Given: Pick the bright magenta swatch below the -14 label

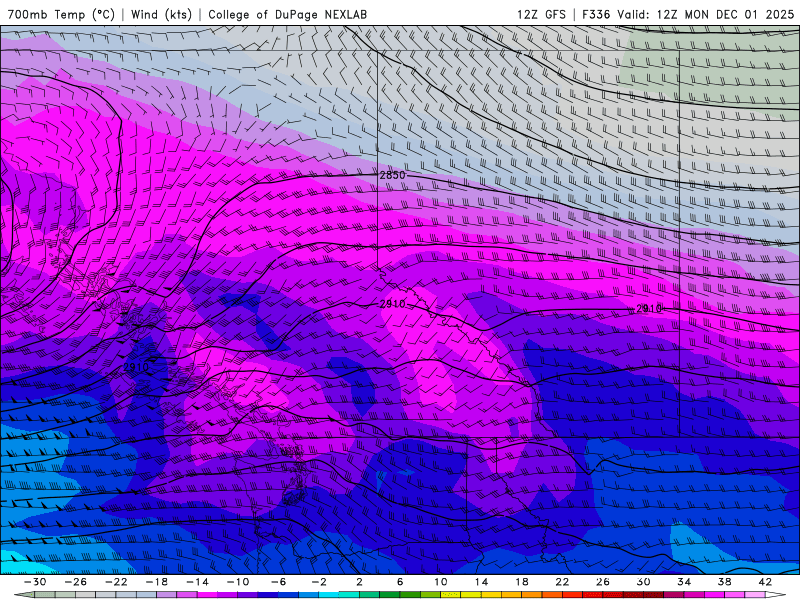Looking at the screenshot, I should [x=208, y=595].
